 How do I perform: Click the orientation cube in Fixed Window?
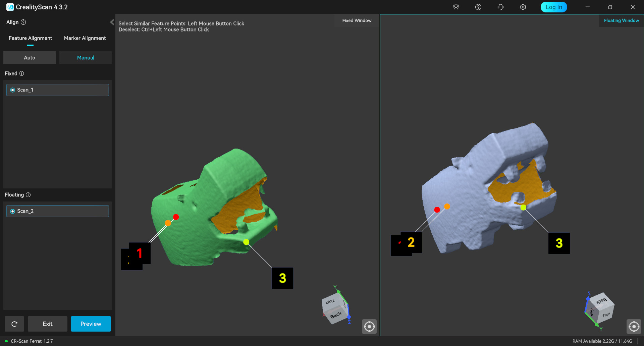pos(335,308)
